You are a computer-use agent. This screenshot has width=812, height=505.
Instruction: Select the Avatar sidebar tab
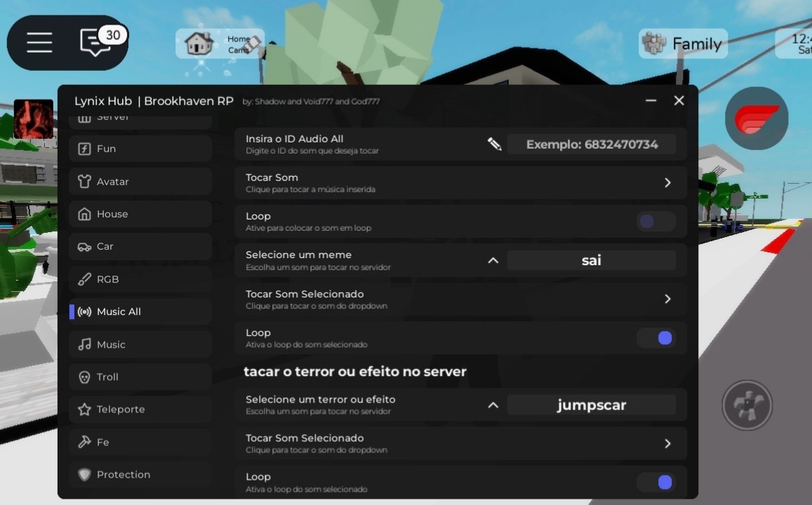coord(140,182)
